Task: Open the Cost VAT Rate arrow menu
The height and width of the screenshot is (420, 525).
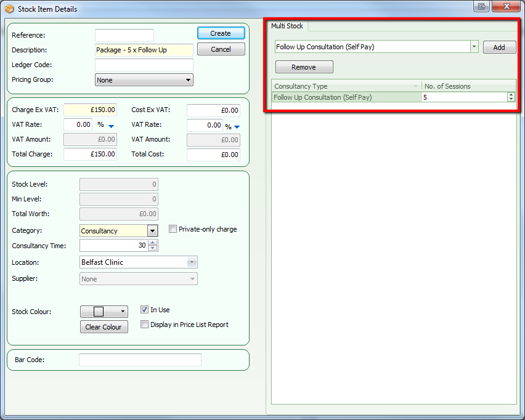Action: click(237, 127)
